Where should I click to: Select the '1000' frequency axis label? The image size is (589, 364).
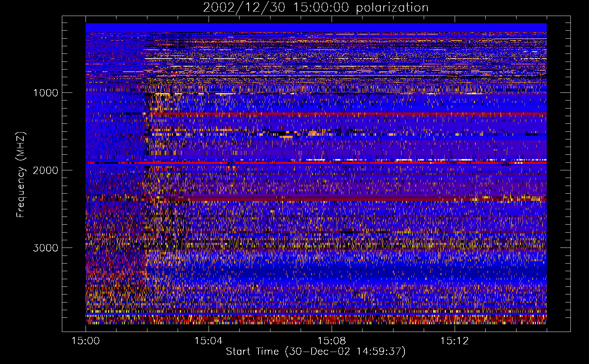coord(46,93)
